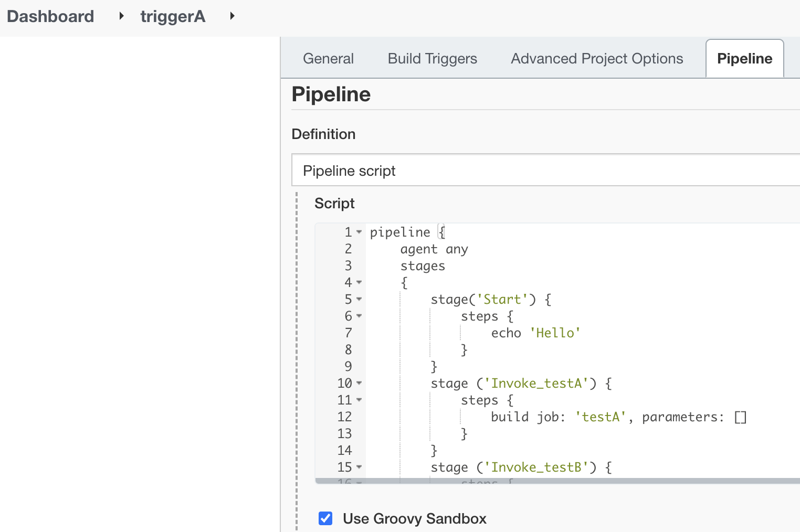Collapse code fold at line 1
This screenshot has width=800, height=532.
click(x=359, y=232)
